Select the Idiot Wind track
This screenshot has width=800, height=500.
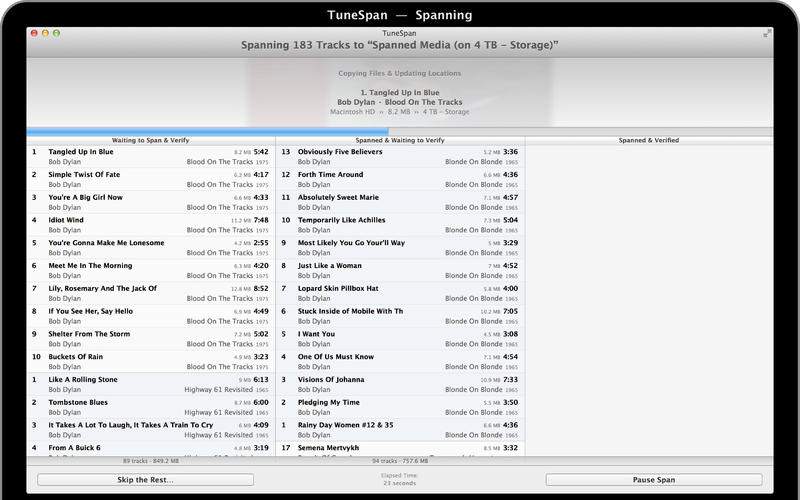coord(151,225)
